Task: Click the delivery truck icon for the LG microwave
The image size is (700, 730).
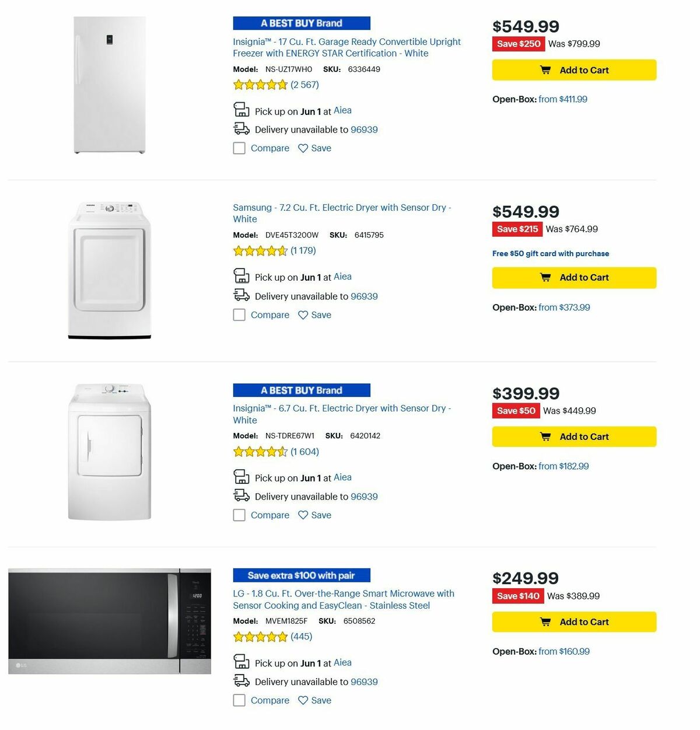Action: 242,680
